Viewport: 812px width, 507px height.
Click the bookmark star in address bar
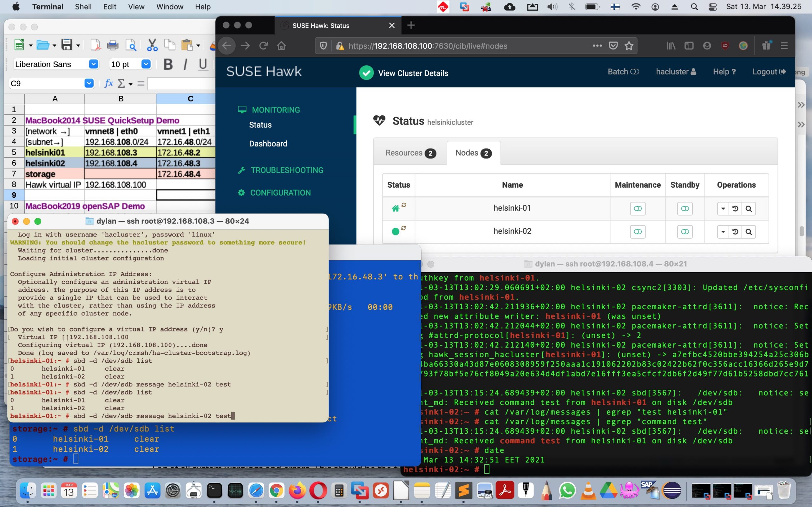coord(629,46)
